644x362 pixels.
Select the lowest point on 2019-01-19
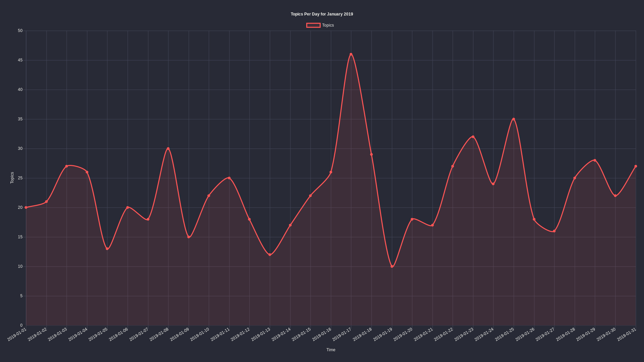tap(392, 266)
